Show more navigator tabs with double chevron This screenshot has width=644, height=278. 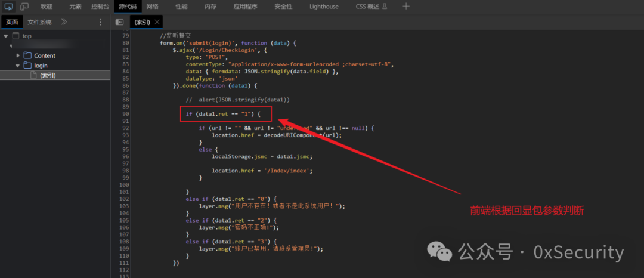tap(64, 22)
